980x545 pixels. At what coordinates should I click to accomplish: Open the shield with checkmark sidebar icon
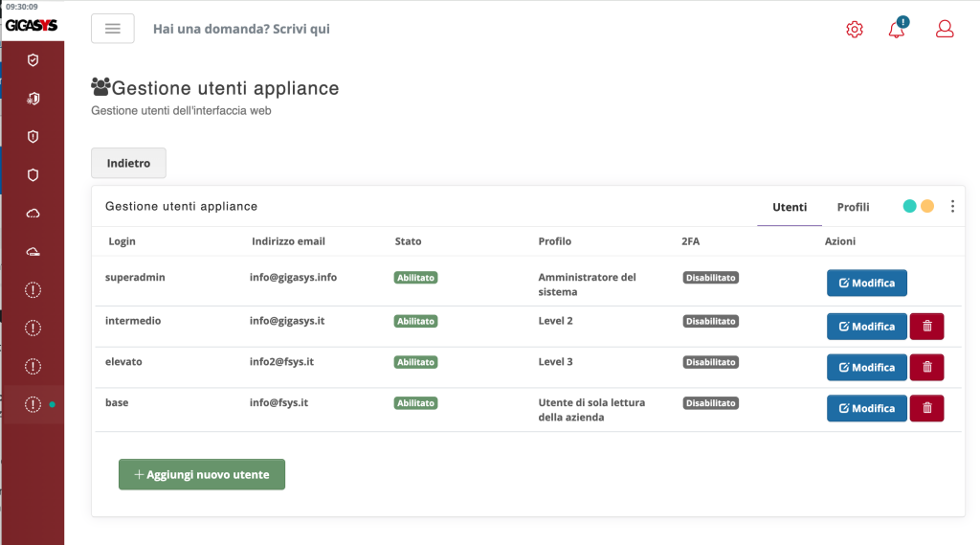[x=33, y=60]
